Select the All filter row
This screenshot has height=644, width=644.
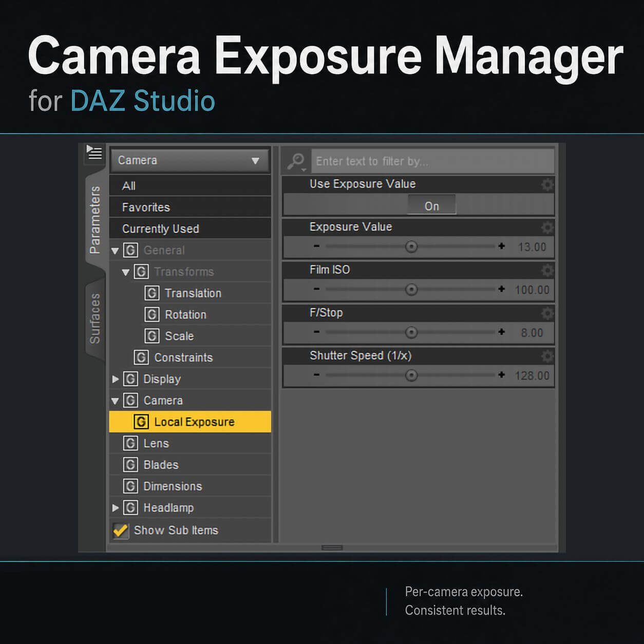pos(190,186)
